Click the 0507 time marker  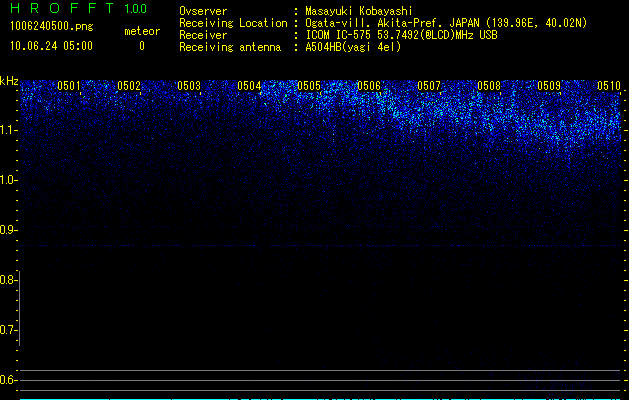(429, 86)
